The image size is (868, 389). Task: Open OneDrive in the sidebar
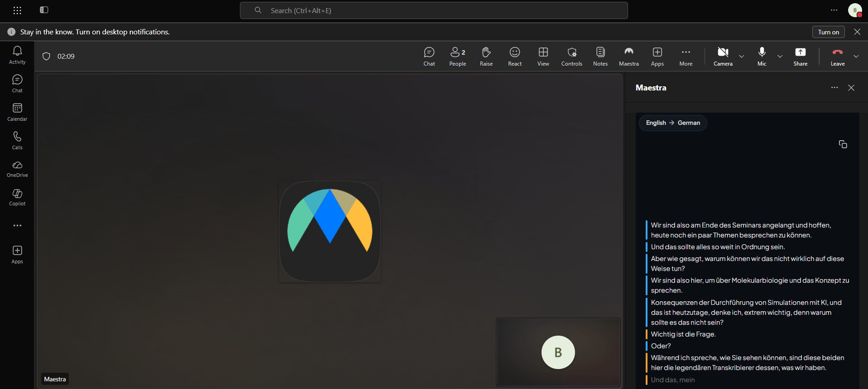pos(17,169)
